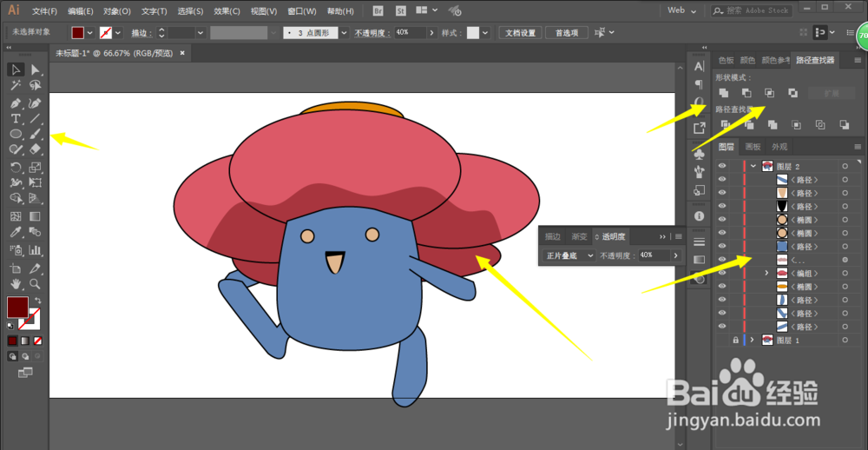
Task: Select the Ellipse tool
Action: click(x=16, y=135)
